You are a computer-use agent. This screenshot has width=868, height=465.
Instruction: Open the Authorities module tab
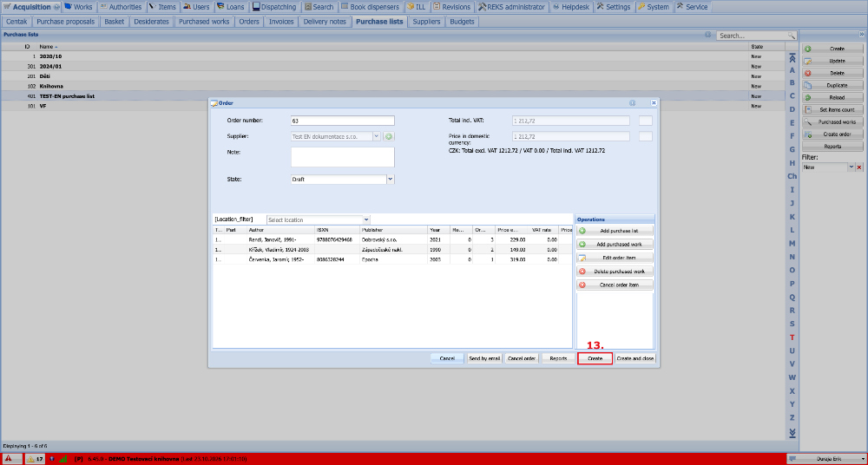[121, 7]
